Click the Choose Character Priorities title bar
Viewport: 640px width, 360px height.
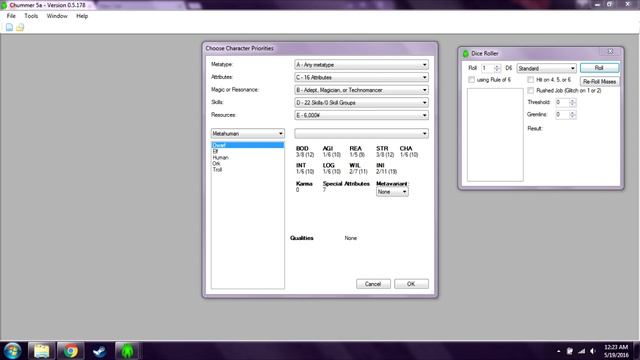(x=320, y=48)
